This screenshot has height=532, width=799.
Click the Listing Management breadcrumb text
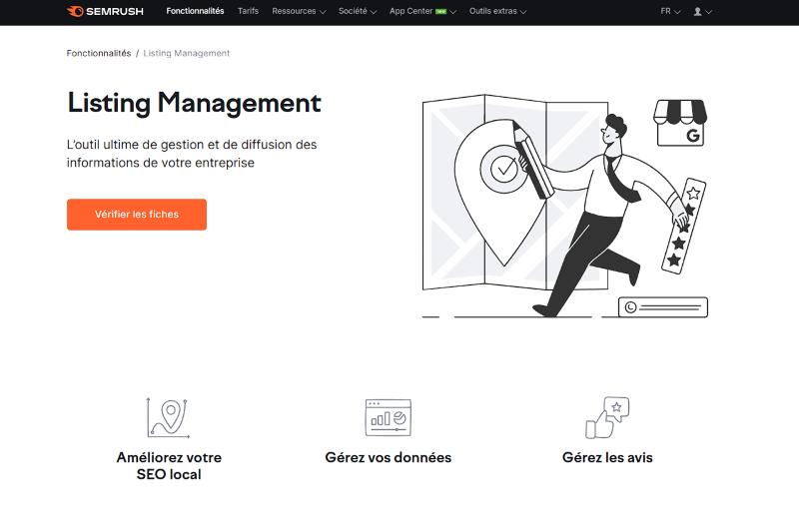click(187, 53)
